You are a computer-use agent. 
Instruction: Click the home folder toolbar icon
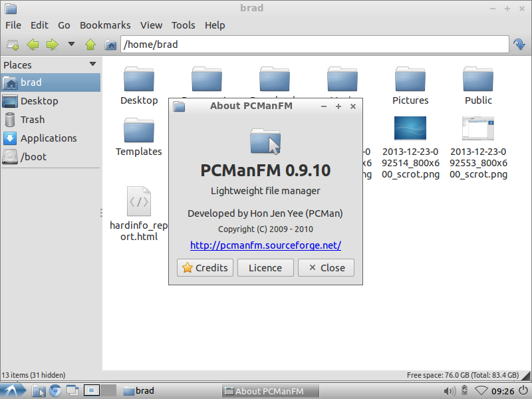pos(110,45)
